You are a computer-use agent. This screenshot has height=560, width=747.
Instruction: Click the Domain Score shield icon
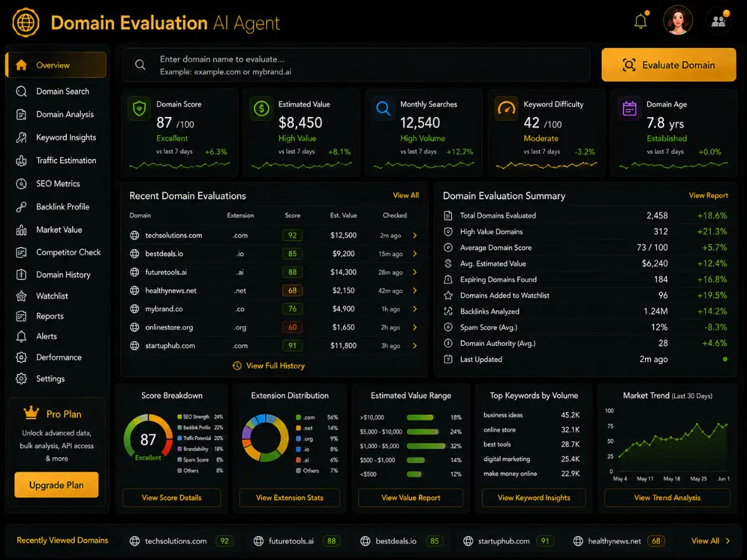[139, 109]
